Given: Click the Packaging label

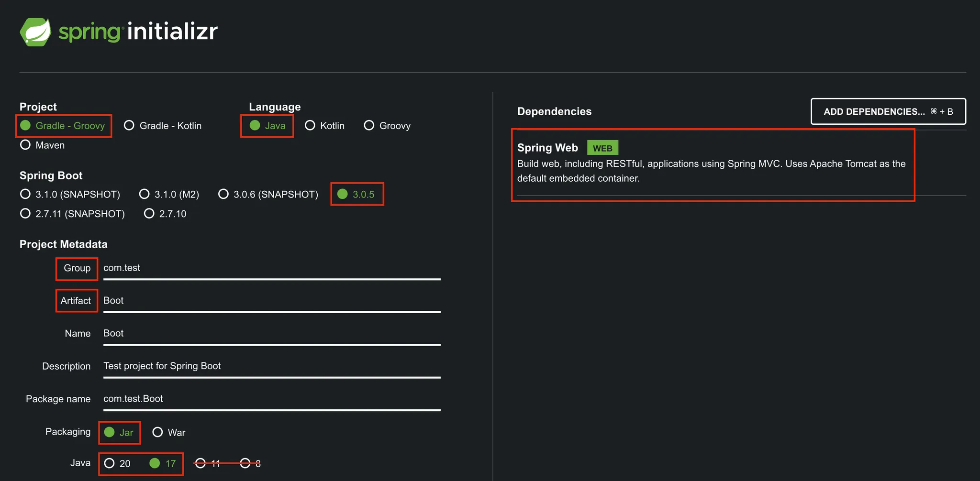Looking at the screenshot, I should pos(68,432).
